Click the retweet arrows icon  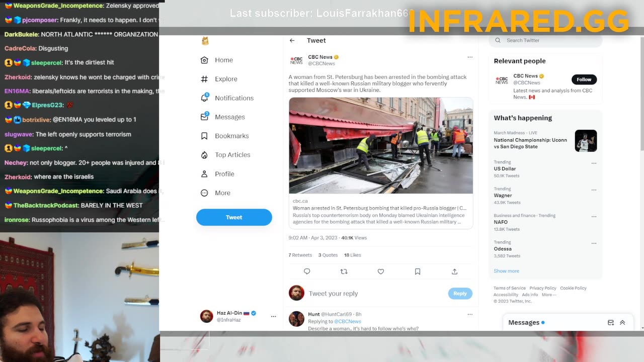coord(344,271)
